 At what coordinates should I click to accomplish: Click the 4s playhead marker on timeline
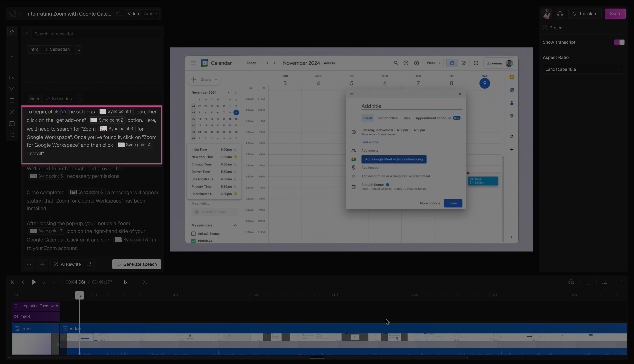tap(80, 295)
